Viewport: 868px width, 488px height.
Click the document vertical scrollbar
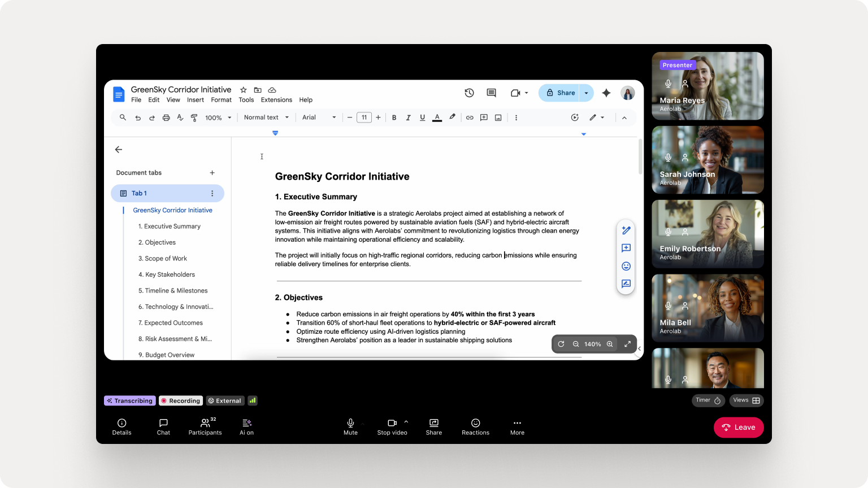(x=640, y=156)
